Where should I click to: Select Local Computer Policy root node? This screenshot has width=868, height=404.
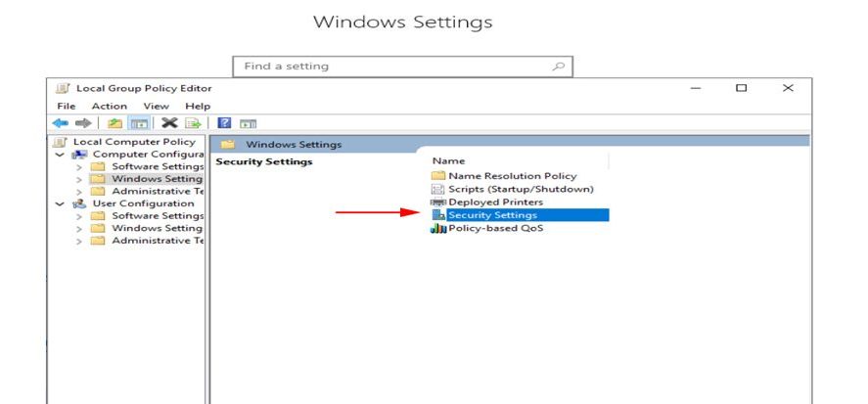coord(134,142)
